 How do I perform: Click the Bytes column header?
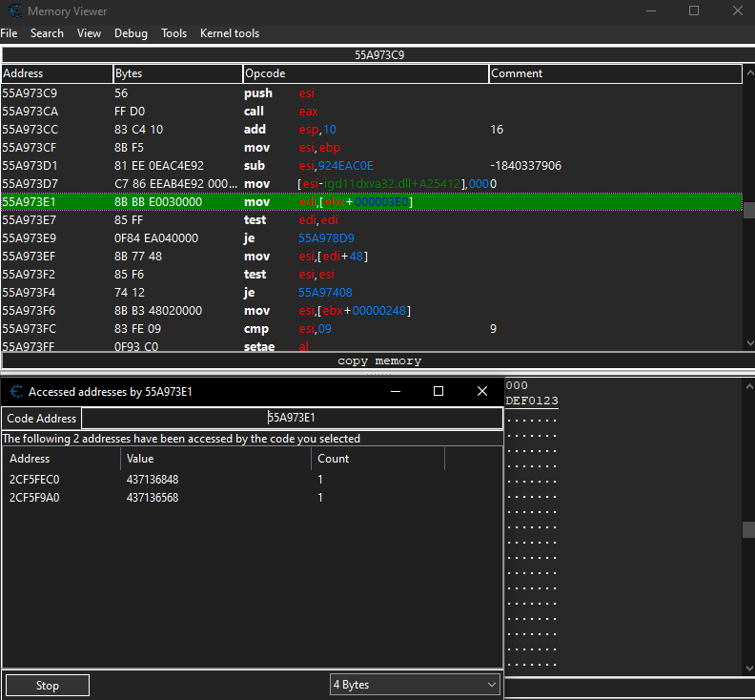click(x=177, y=73)
